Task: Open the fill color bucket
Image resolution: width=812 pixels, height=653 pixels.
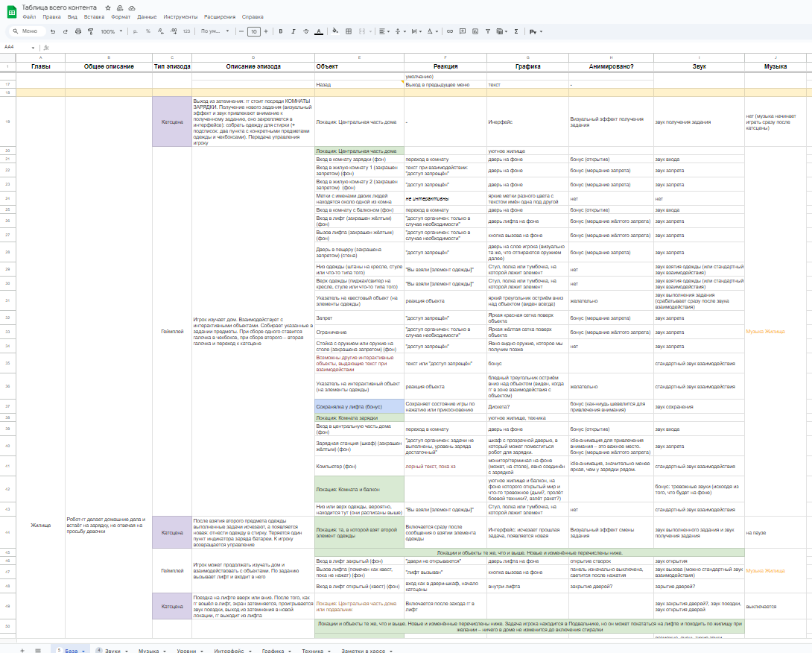Action: tap(335, 31)
